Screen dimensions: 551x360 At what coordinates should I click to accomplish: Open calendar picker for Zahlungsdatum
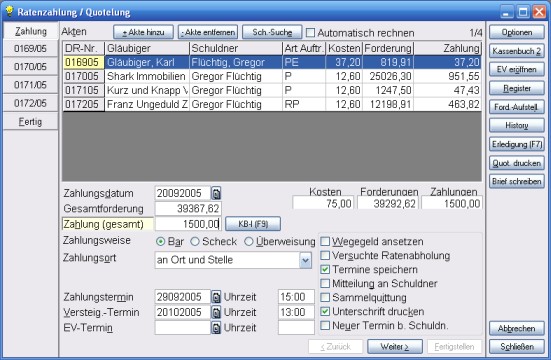coord(216,193)
